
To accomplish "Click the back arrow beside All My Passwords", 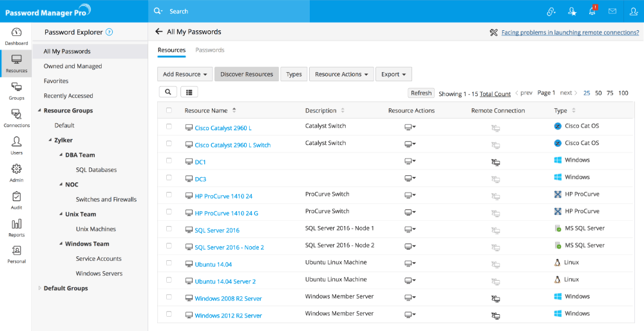I will [159, 32].
